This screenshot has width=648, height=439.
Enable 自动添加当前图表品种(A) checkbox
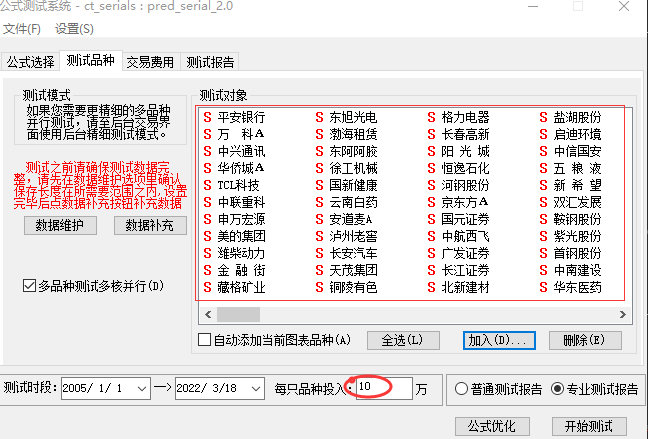274,340
